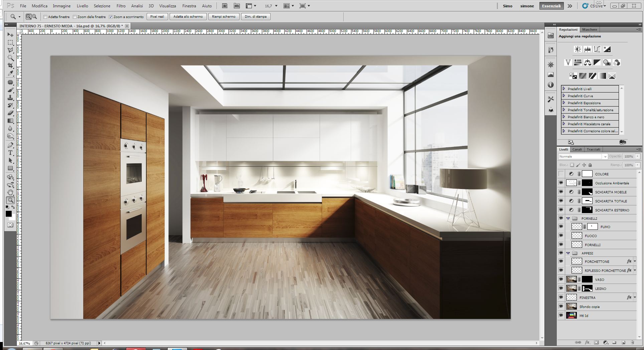Click the Zoom Out magnifier option
The width and height of the screenshot is (644, 350).
point(34,17)
